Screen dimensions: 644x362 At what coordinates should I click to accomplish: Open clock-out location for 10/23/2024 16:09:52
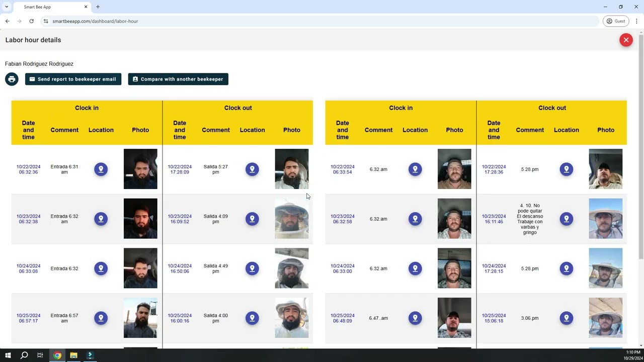(252, 219)
